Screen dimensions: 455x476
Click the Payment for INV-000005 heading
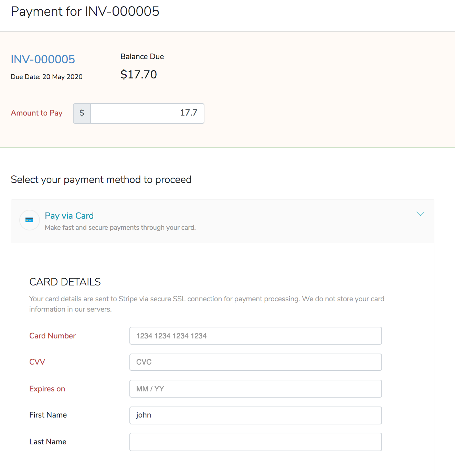point(85,11)
